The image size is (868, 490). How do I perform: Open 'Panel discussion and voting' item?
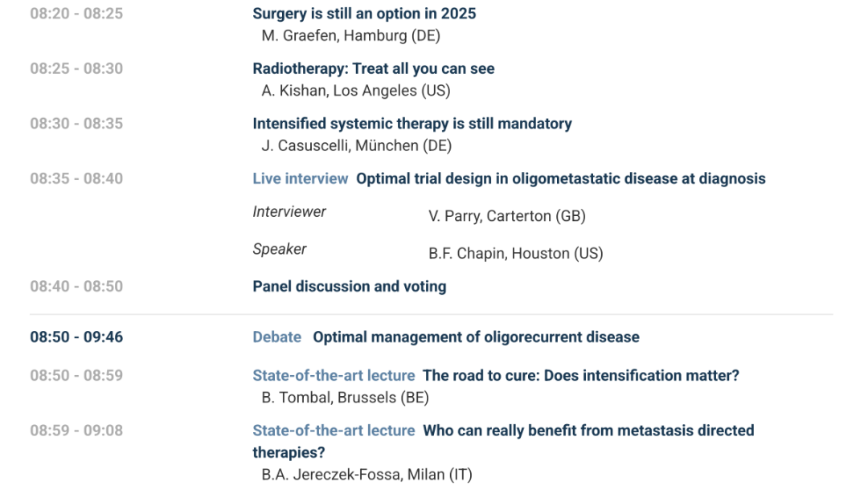click(350, 287)
